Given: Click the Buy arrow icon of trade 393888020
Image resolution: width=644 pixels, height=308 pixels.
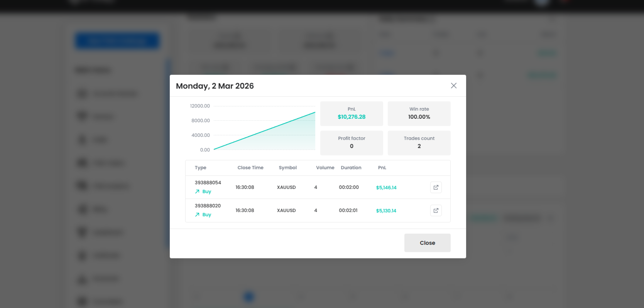Looking at the screenshot, I should 197,215.
